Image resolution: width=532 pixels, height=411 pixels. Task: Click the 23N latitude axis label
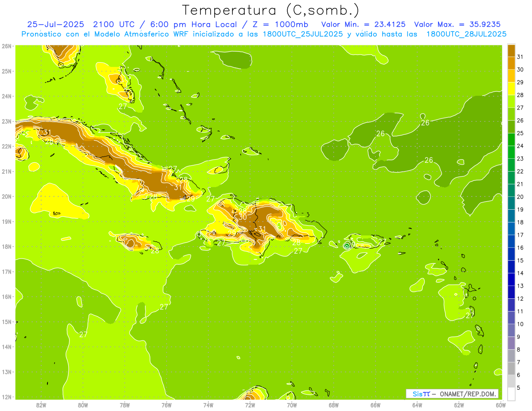[7, 121]
